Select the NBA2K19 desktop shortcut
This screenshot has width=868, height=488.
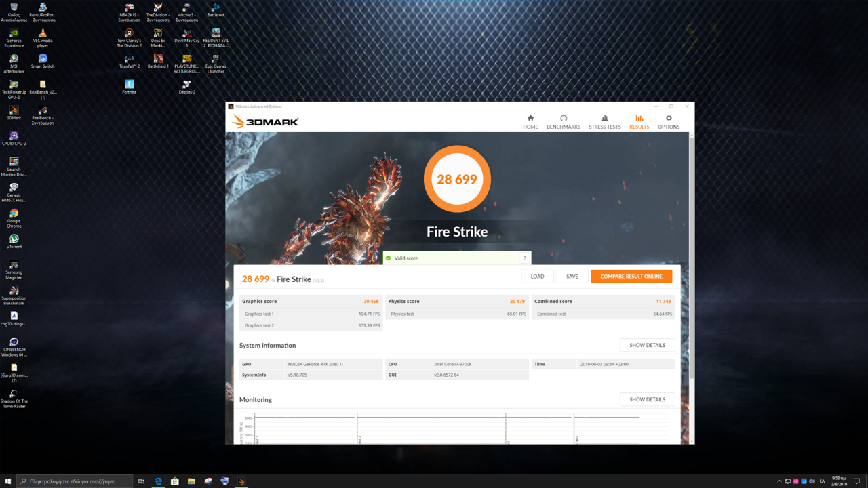pyautogui.click(x=129, y=12)
